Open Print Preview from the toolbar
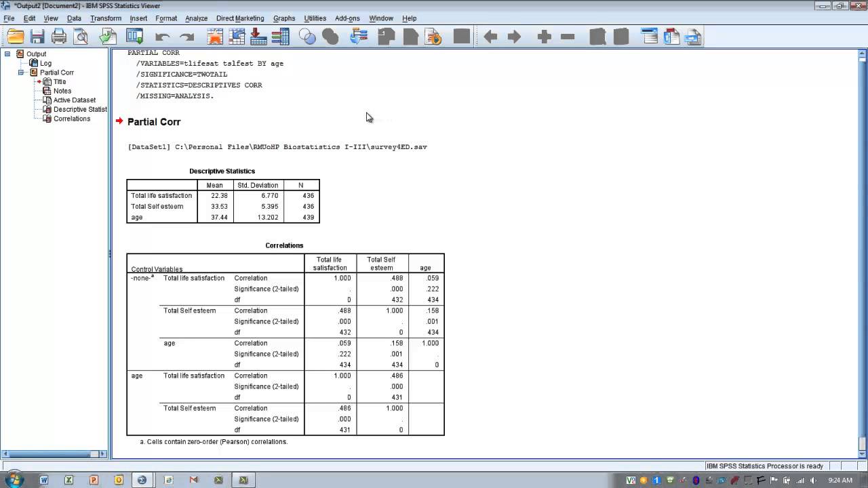The width and height of the screenshot is (868, 488). click(x=81, y=37)
